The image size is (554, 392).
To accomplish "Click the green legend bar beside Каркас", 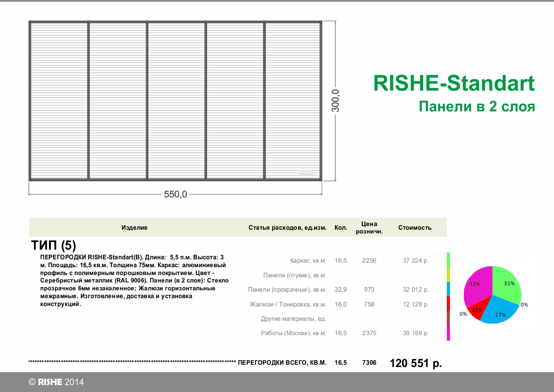I will click(448, 260).
